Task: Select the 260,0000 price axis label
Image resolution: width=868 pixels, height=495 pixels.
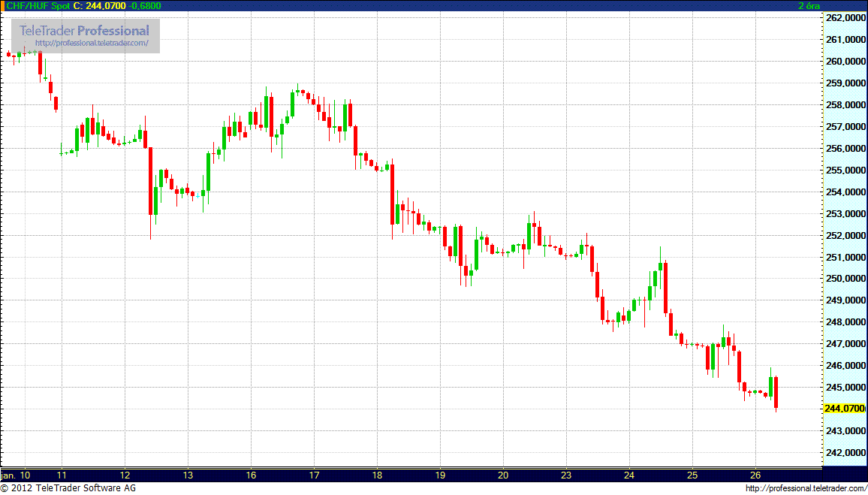Action: 845,62
